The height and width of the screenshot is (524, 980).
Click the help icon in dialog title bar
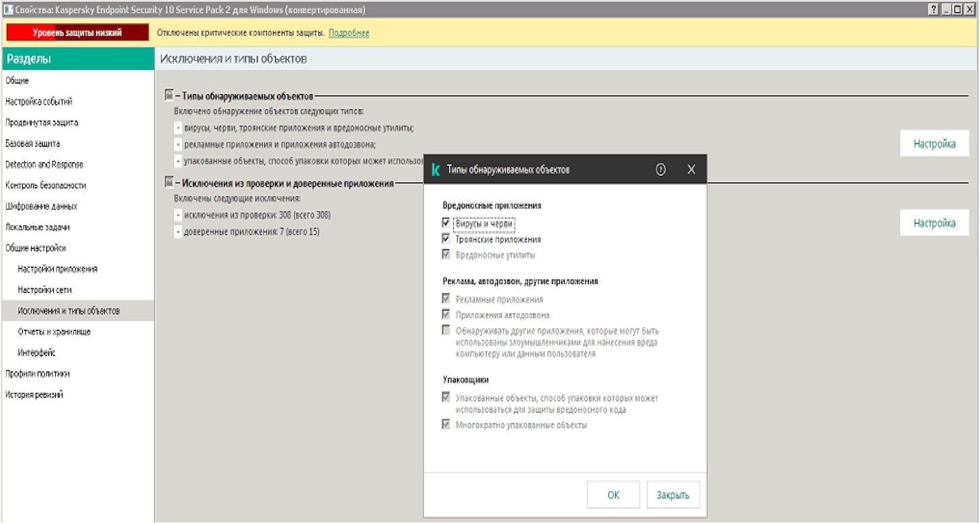coord(660,170)
